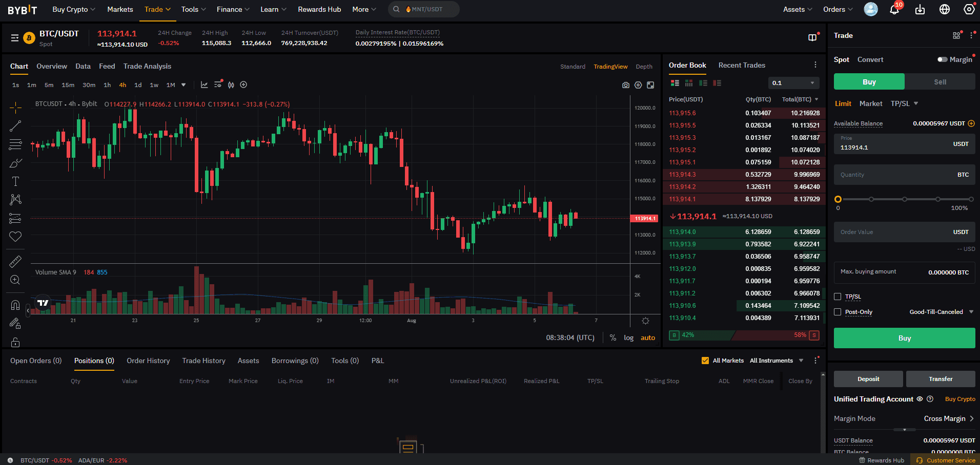This screenshot has height=465, width=980.
Task: Uncheck the All Markets checkbox
Action: pos(705,361)
